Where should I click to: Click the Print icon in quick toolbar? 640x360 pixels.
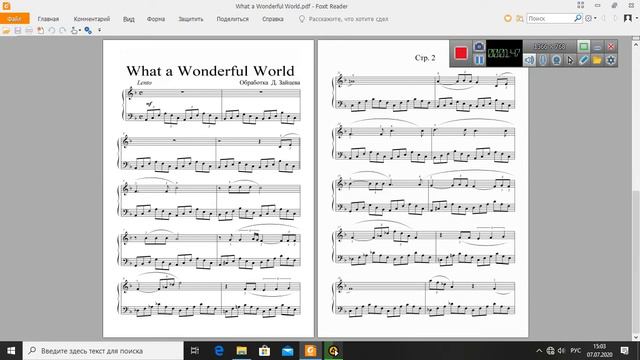(29, 30)
